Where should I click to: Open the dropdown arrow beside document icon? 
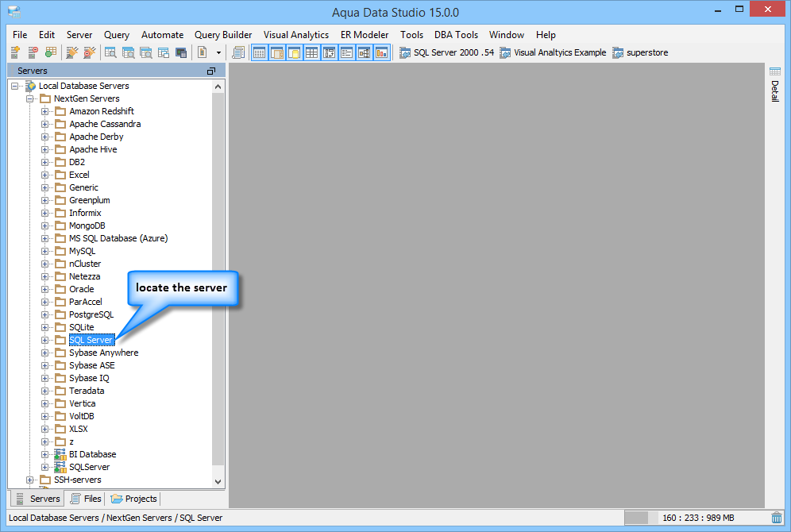coord(218,52)
